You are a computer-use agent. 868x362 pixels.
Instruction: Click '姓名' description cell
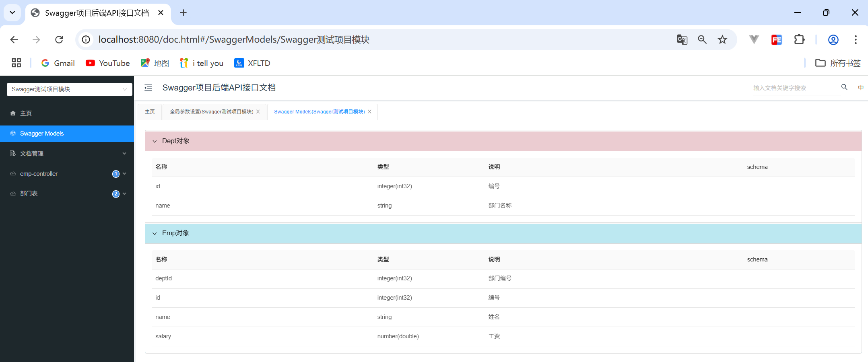(x=494, y=317)
